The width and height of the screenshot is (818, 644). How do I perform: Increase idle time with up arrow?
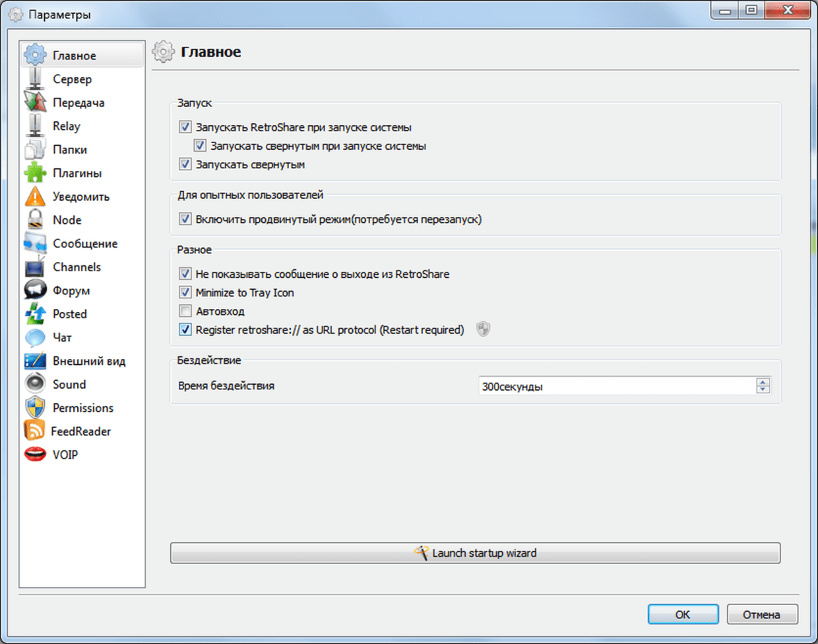coord(763,382)
